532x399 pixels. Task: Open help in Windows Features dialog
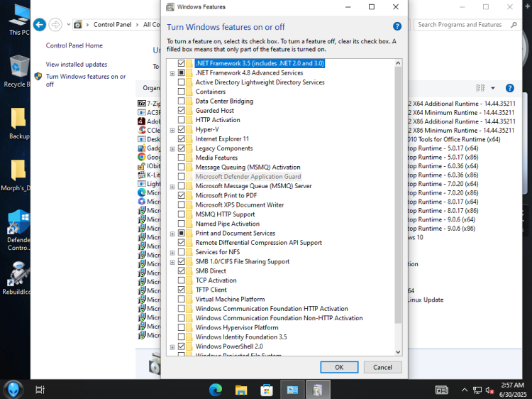[x=397, y=26]
